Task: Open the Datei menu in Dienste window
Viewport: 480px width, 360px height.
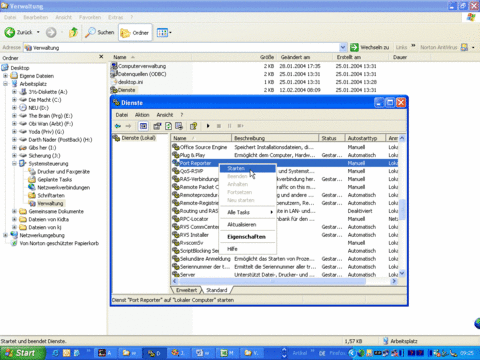Action: tap(122, 115)
